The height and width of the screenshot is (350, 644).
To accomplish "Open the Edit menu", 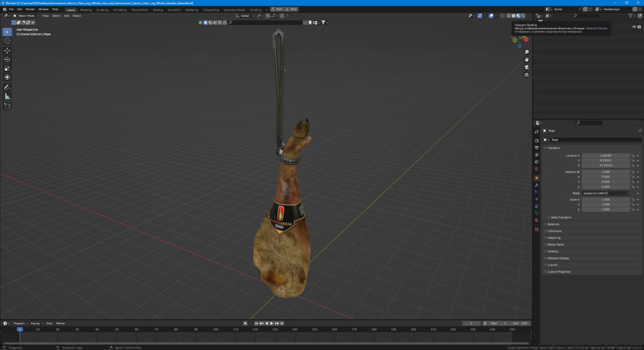I will (20, 9).
